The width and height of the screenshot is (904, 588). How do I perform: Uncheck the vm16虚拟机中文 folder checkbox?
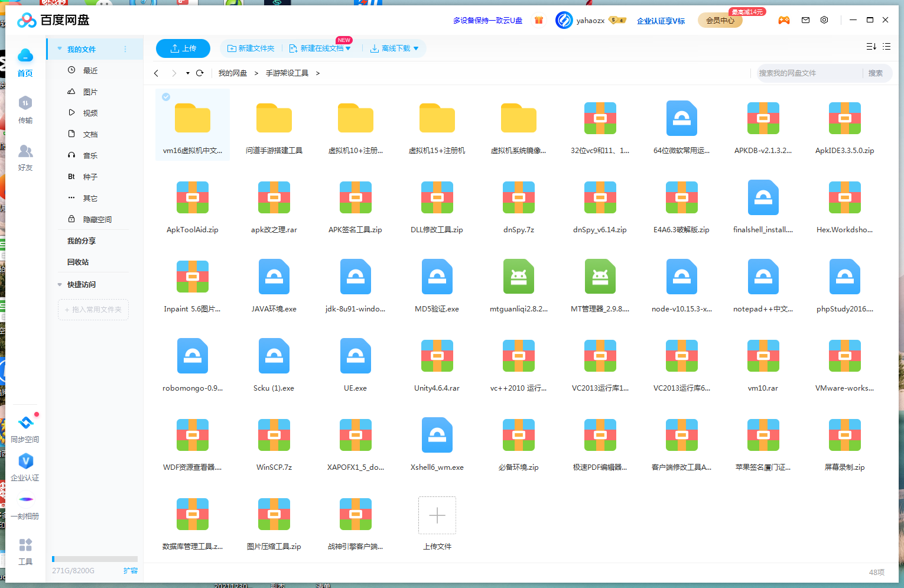[x=166, y=97]
